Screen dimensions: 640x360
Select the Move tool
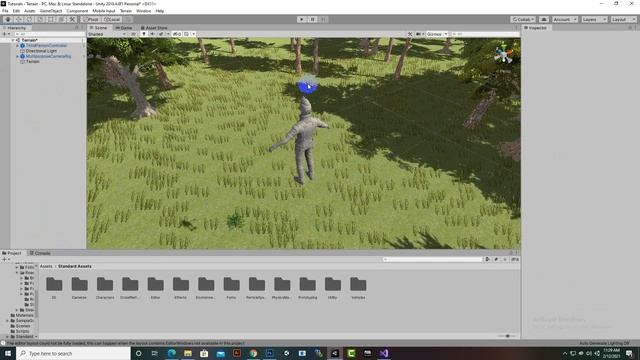point(18,19)
